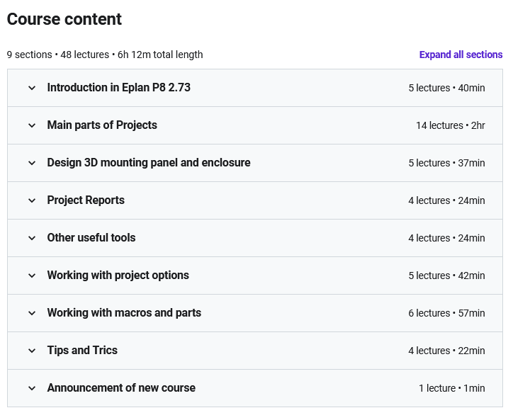The height and width of the screenshot is (420, 513).
Task: Expand chevron beside Introduction in Eplan P8 2.73
Action: (x=32, y=88)
